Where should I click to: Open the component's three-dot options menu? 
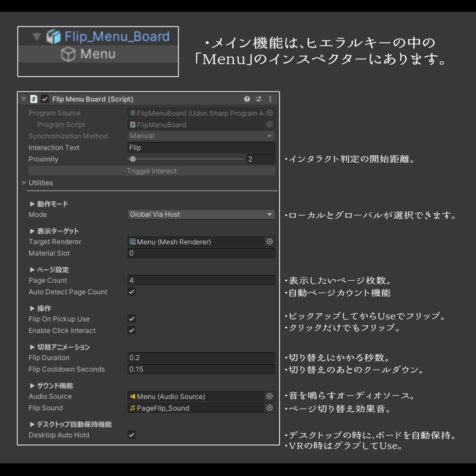point(270,99)
